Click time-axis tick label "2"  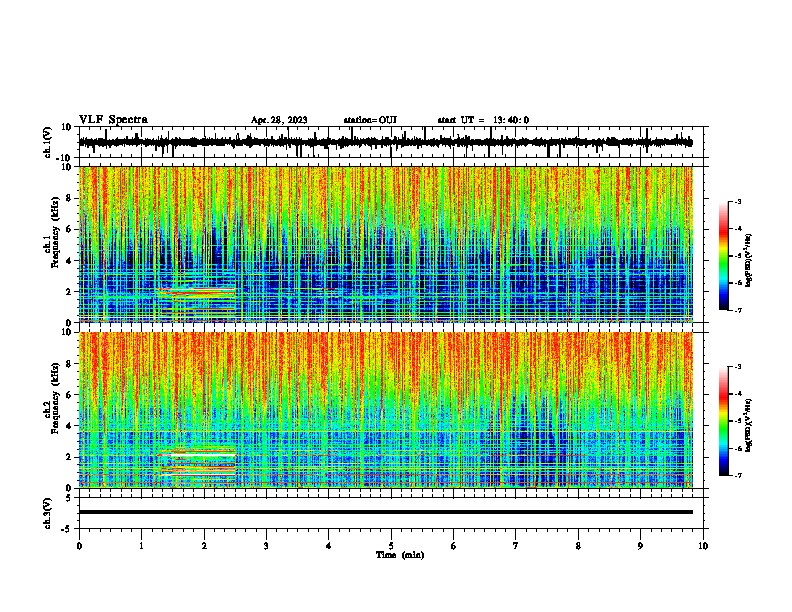pos(204,546)
